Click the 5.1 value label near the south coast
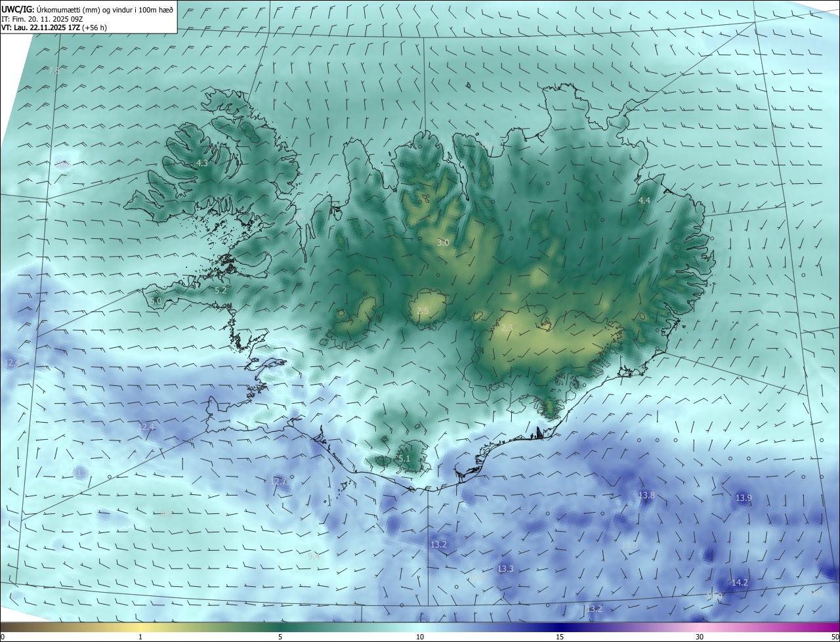The image size is (840, 642). (404, 458)
